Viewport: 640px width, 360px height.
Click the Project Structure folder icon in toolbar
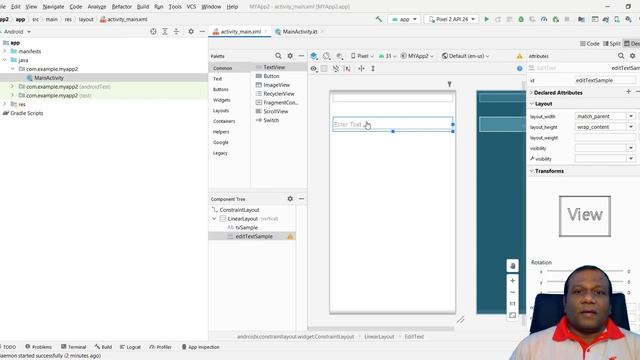[x=581, y=19]
